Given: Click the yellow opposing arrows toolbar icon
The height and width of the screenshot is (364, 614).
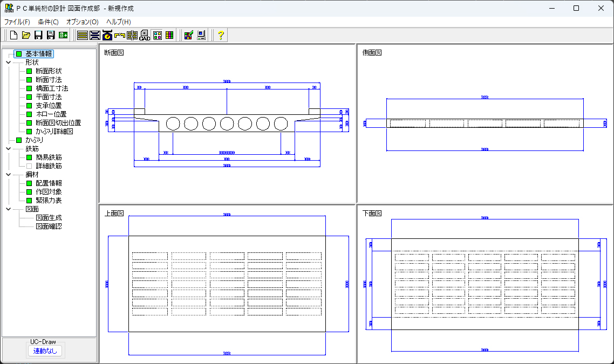Looking at the screenshot, I should click(120, 35).
